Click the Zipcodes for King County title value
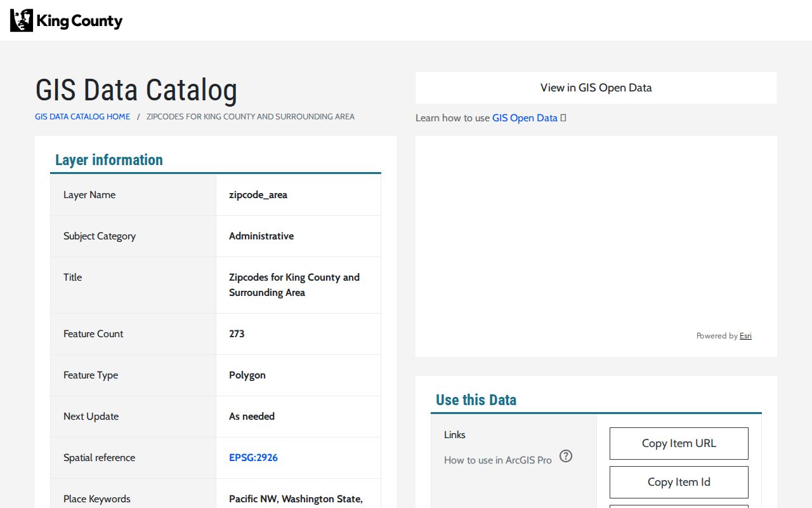The image size is (812, 508). coord(294,285)
